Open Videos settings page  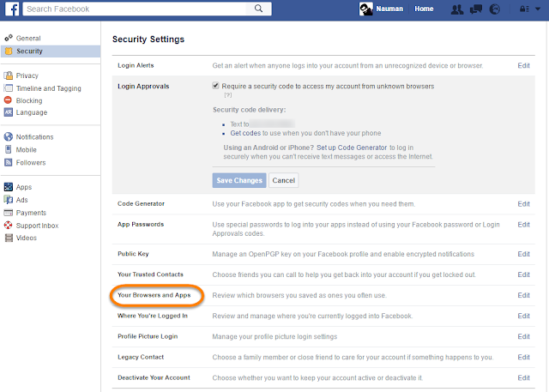[27, 238]
